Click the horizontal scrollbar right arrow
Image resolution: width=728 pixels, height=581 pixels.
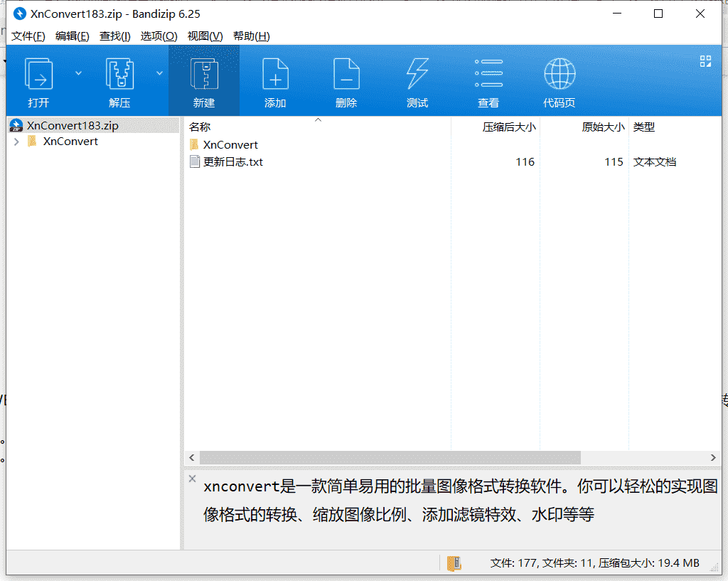click(x=713, y=457)
